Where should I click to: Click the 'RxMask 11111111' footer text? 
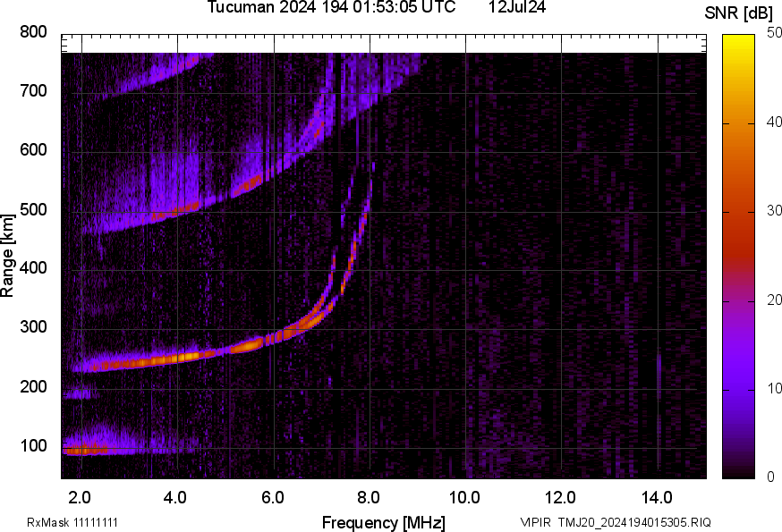[x=72, y=522]
